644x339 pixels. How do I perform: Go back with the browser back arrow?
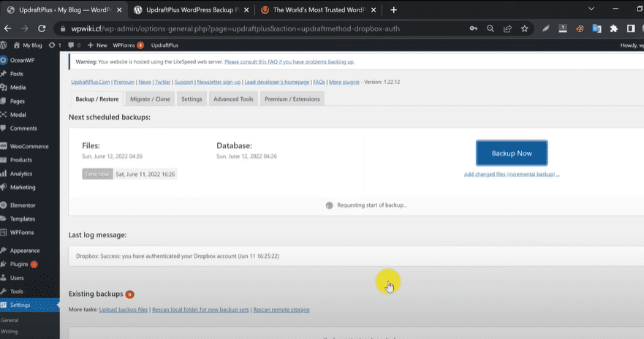click(x=7, y=28)
